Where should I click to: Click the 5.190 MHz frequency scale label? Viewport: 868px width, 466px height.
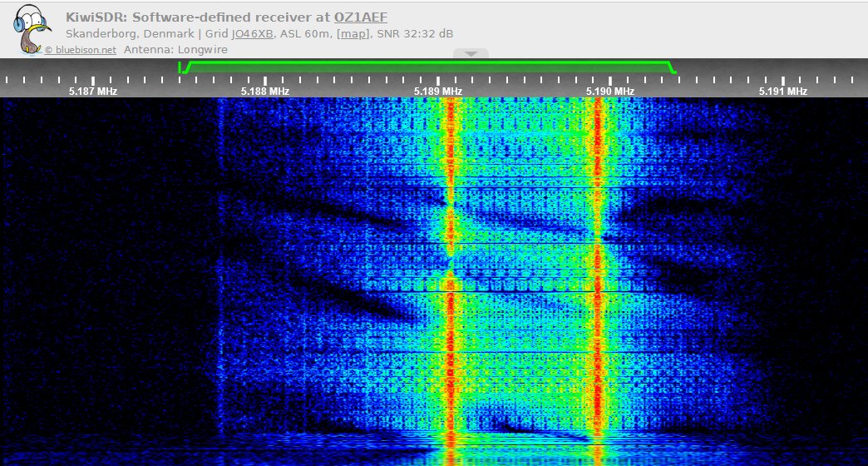point(610,92)
